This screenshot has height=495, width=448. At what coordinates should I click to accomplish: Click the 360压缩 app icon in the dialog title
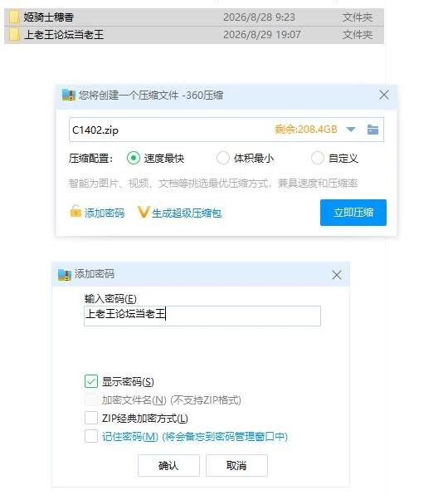point(69,95)
